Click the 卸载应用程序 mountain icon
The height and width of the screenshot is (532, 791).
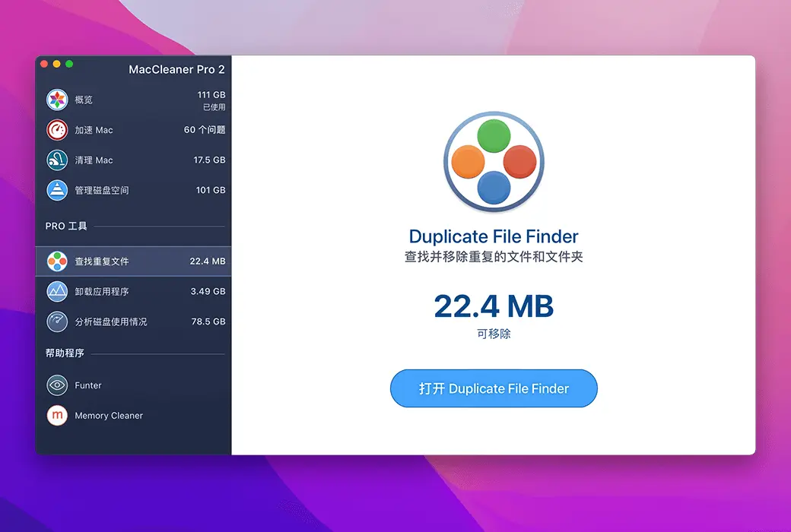(x=57, y=292)
